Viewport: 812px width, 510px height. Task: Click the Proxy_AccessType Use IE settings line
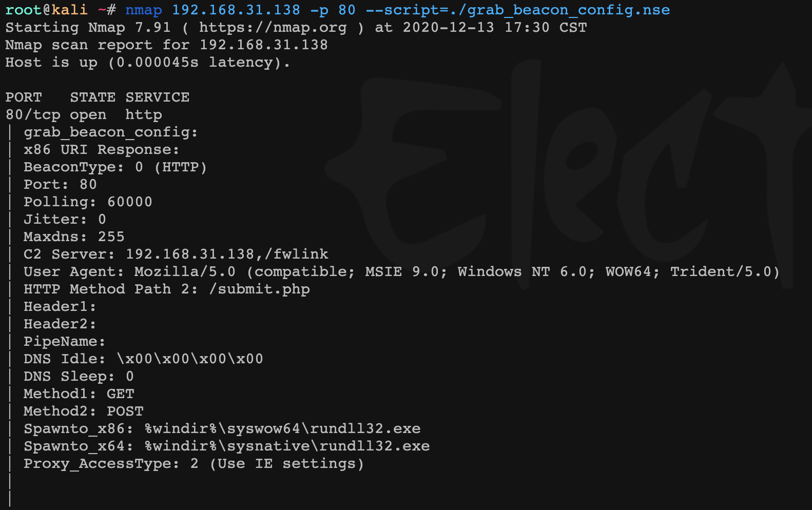tap(194, 463)
